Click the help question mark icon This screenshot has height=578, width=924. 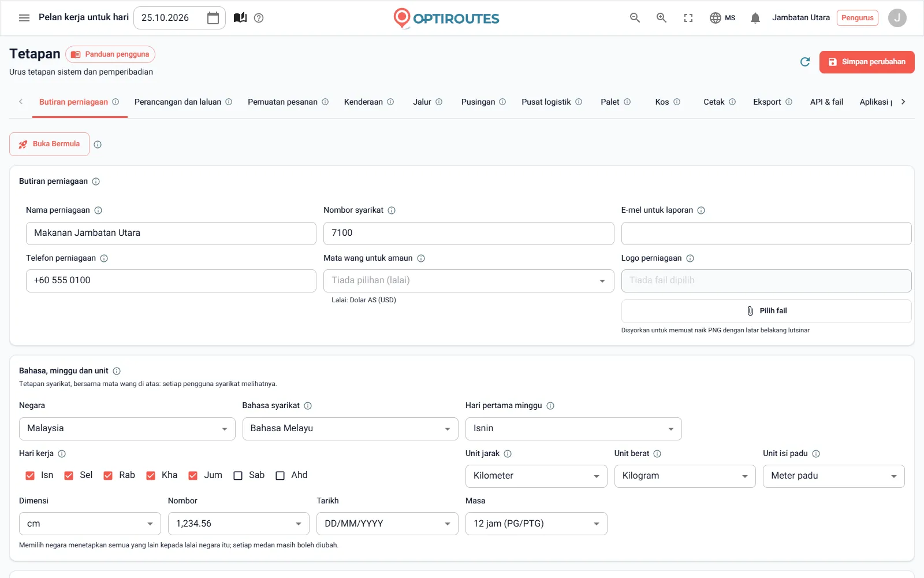[259, 18]
